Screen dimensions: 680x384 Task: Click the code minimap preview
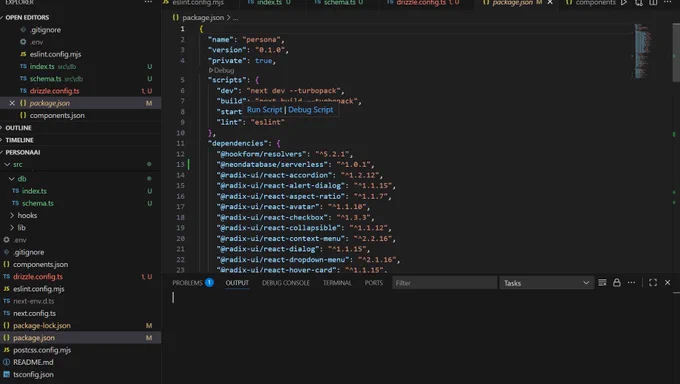642,51
